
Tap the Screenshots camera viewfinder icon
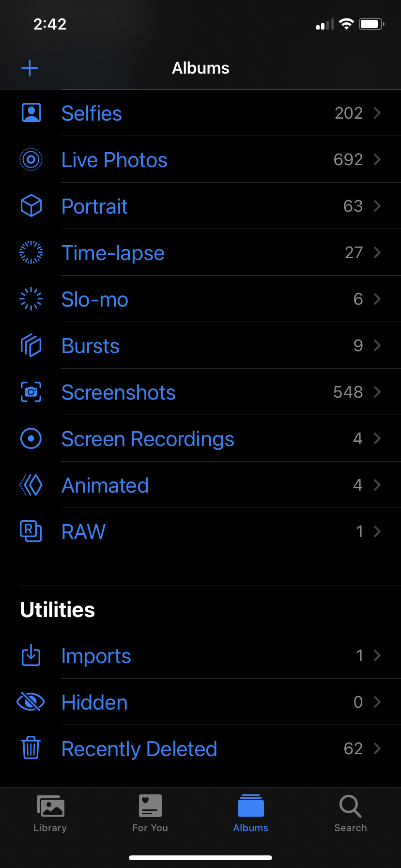pos(31,392)
